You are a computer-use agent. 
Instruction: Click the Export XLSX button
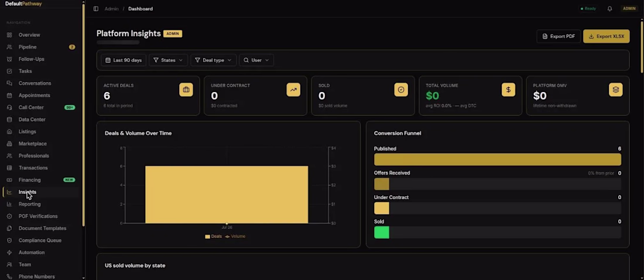click(x=606, y=36)
